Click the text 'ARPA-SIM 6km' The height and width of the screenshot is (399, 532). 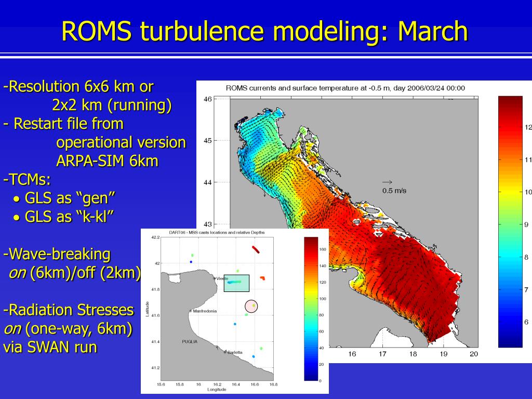107,161
